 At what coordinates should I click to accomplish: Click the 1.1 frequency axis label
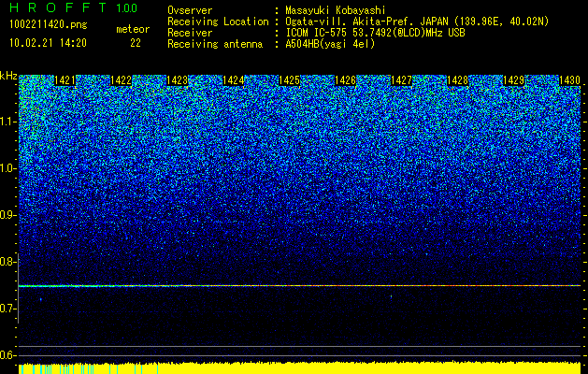8,122
